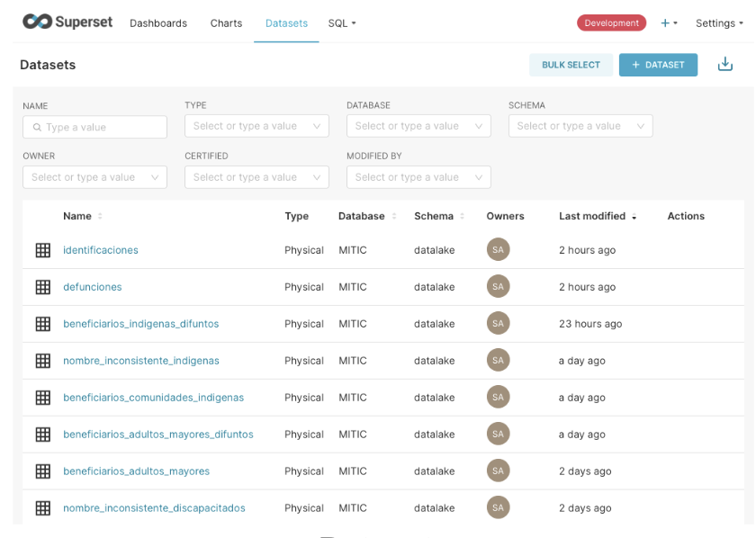
Task: Open the beneficiarios_comunidades_indigenas dataset link
Action: pyautogui.click(x=153, y=398)
